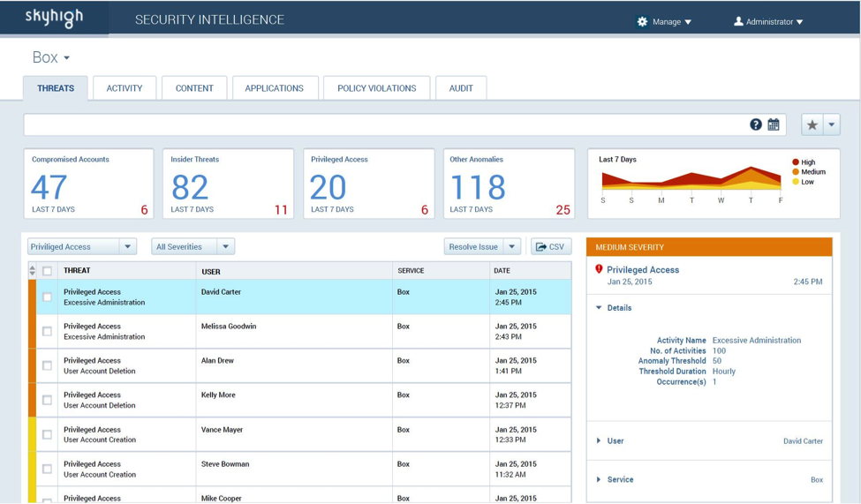The width and height of the screenshot is (861, 504).
Task: Check the Kelly More row checkbox
Action: [47, 400]
